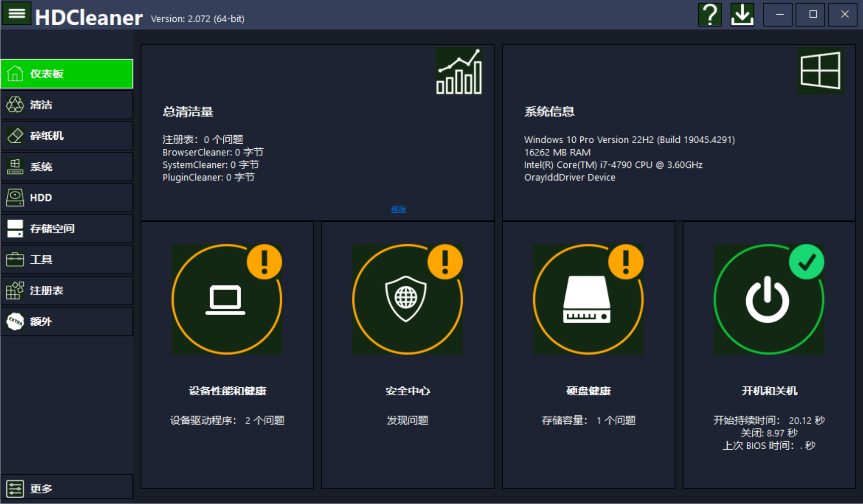Click the drive icon beside 存储空间
This screenshot has height=504, width=863.
coord(15,228)
